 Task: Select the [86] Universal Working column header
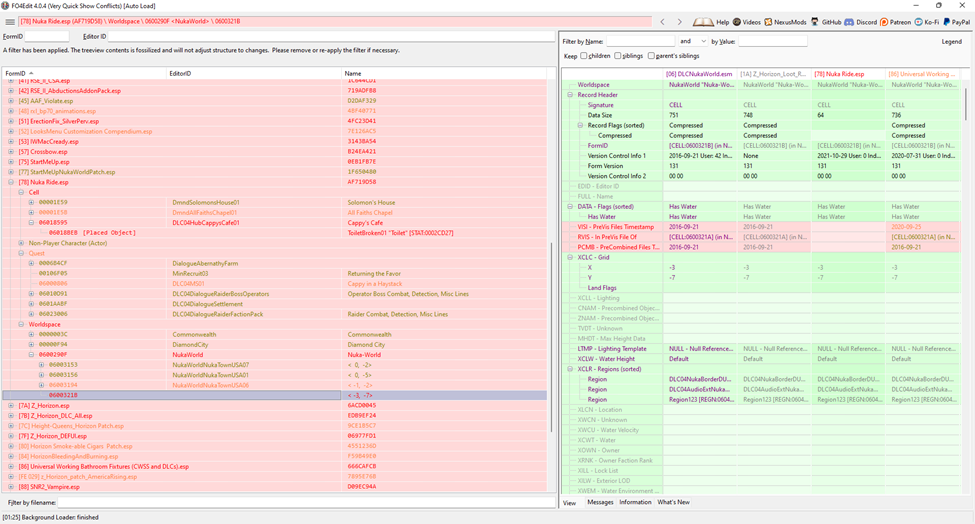tap(923, 74)
